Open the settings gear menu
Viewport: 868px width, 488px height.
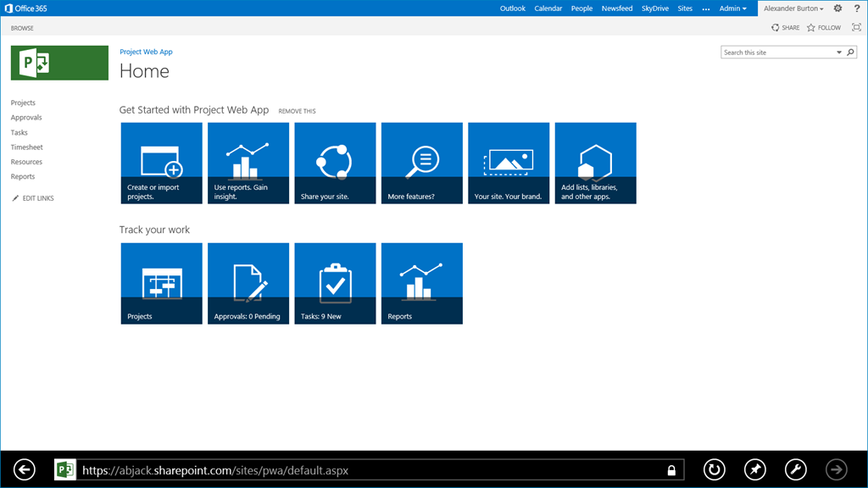pyautogui.click(x=838, y=8)
